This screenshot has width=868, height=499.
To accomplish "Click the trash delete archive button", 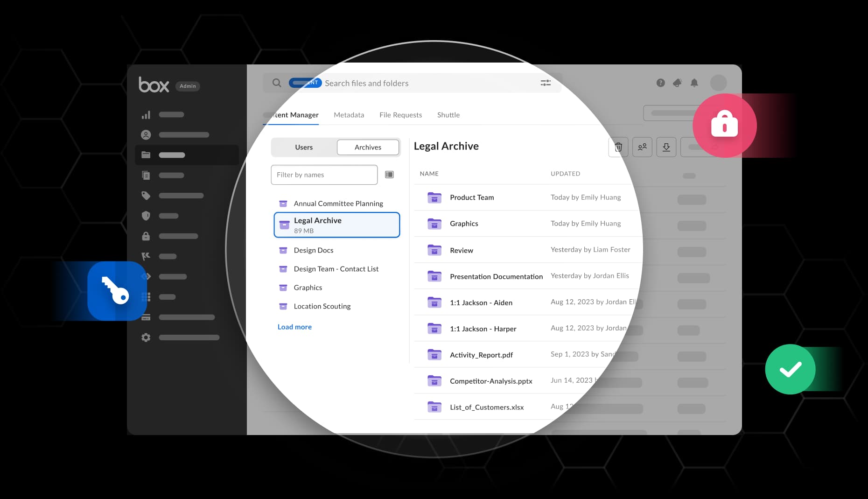I will tap(618, 147).
